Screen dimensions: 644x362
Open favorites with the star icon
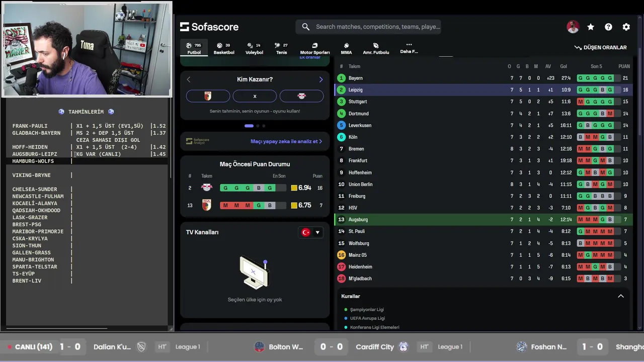(591, 27)
